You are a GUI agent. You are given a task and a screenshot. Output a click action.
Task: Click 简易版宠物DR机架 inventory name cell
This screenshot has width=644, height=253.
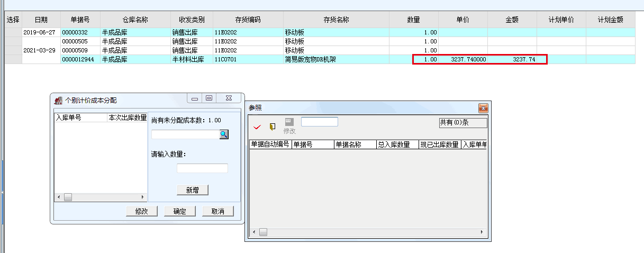pyautogui.click(x=337, y=59)
